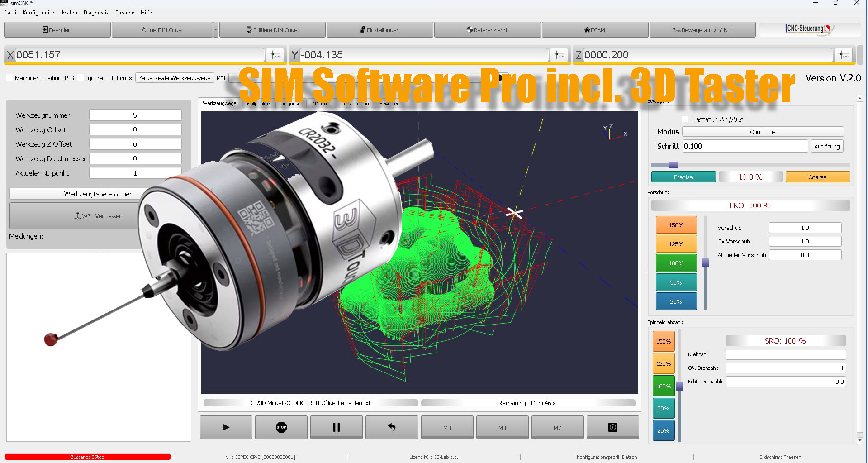Set spindle override to 100%

pyautogui.click(x=664, y=386)
